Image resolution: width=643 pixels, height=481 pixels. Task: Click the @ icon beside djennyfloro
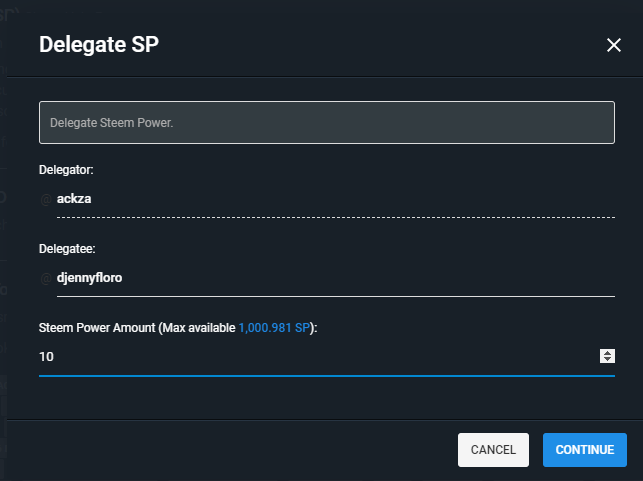(45, 278)
